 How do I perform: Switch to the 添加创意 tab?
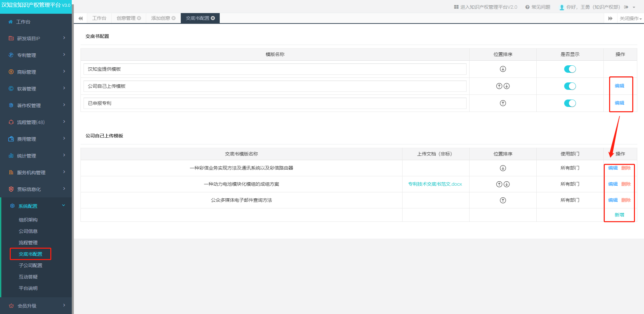click(161, 18)
